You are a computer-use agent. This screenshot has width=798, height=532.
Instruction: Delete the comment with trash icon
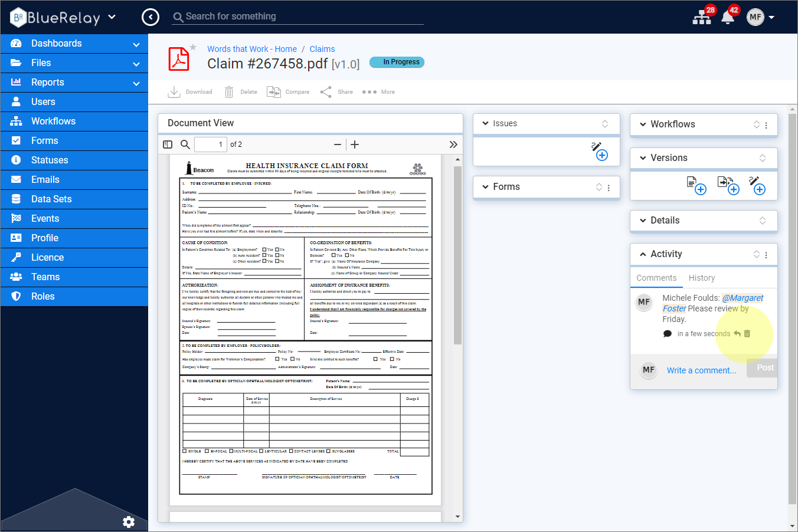click(747, 334)
